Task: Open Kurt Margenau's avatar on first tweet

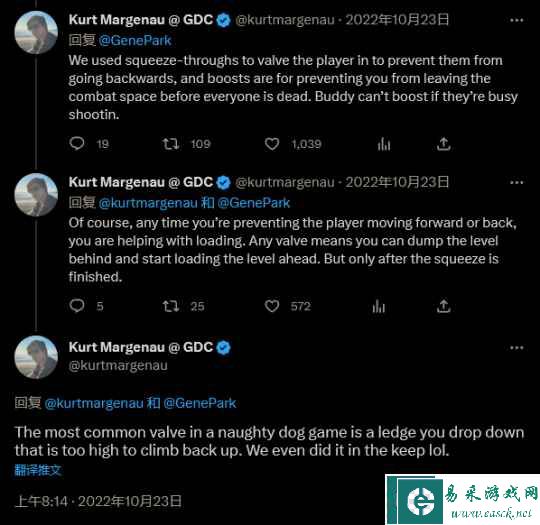Action: point(36,32)
